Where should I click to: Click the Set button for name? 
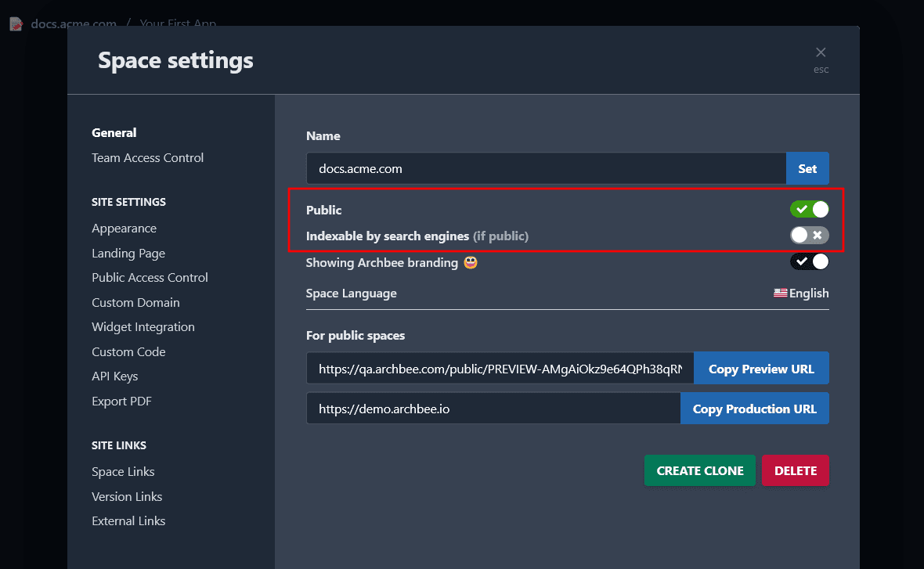[807, 168]
